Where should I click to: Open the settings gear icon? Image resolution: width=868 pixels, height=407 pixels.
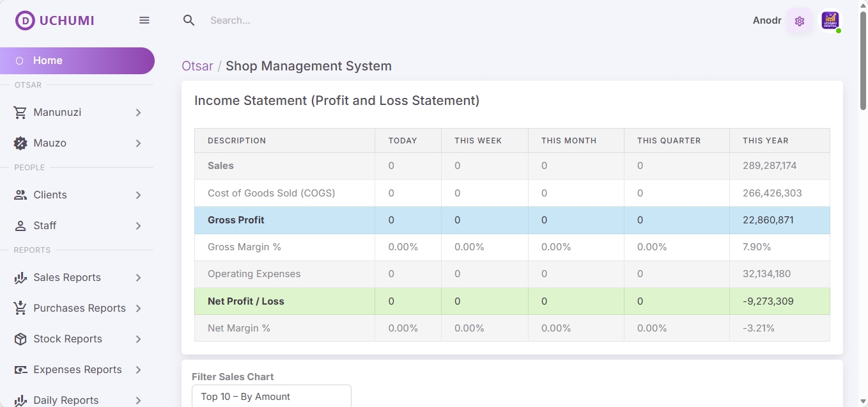tap(799, 21)
